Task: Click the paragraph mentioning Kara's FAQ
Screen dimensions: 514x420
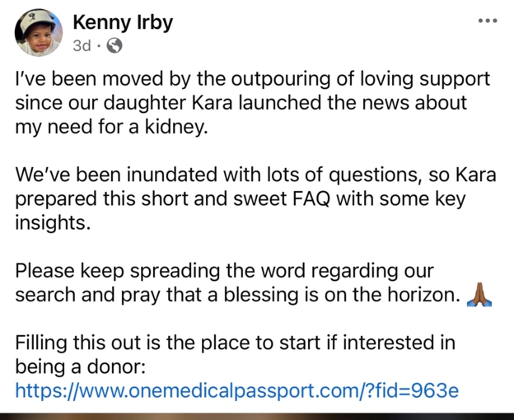Action: click(255, 198)
